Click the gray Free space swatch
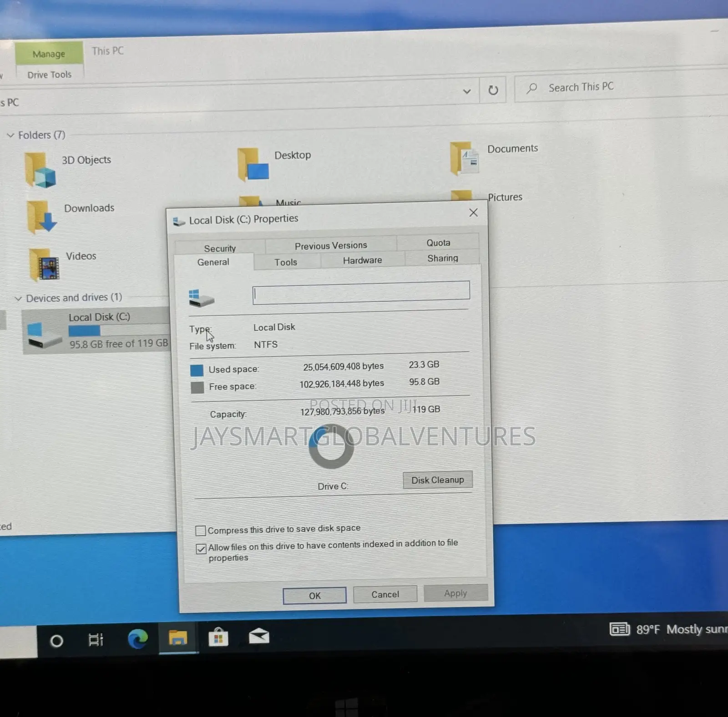 click(197, 387)
